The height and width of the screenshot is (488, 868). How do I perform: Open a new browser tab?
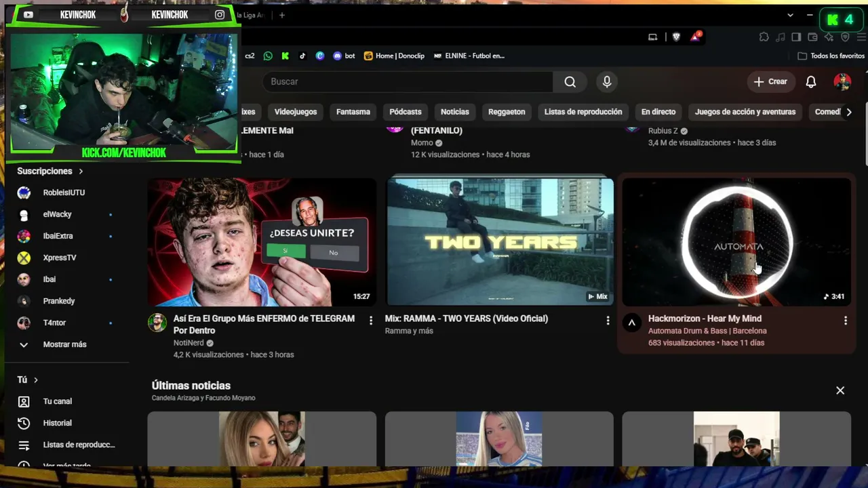[x=282, y=15]
